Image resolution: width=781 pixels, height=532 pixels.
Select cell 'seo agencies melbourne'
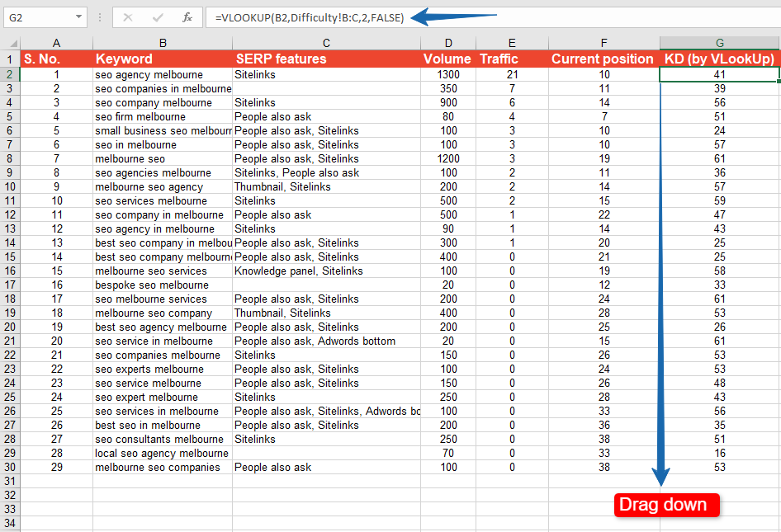(x=163, y=172)
